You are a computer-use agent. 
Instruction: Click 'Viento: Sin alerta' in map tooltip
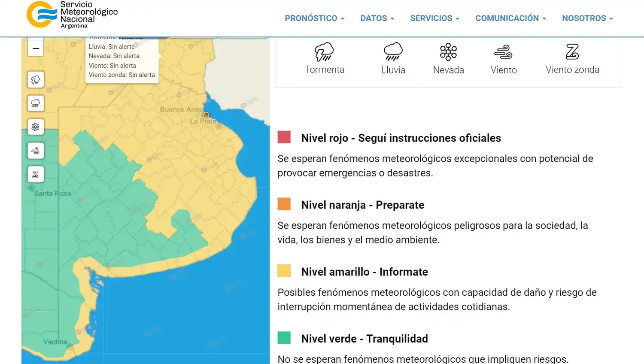[x=112, y=66]
